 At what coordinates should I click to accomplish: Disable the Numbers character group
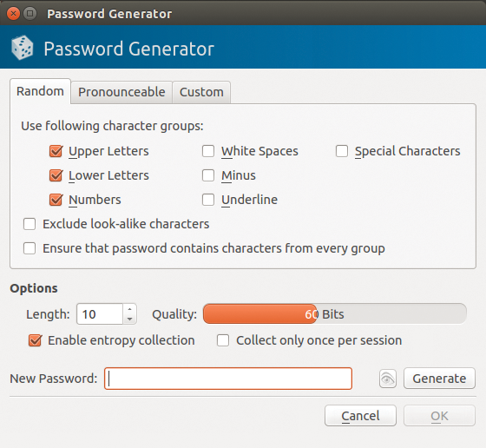point(56,200)
